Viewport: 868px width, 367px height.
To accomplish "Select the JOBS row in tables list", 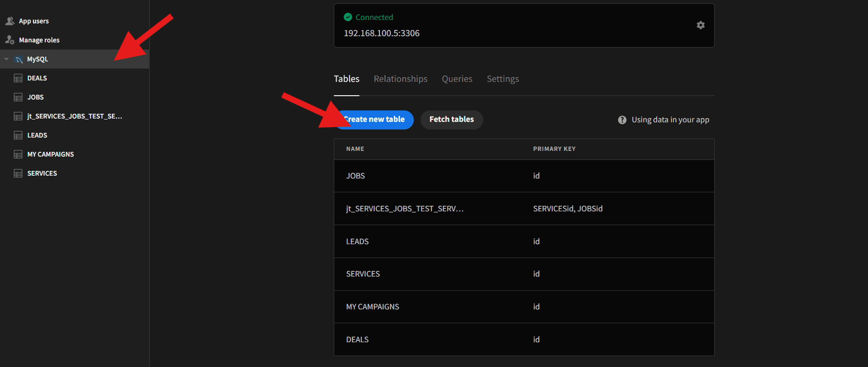I will [524, 176].
